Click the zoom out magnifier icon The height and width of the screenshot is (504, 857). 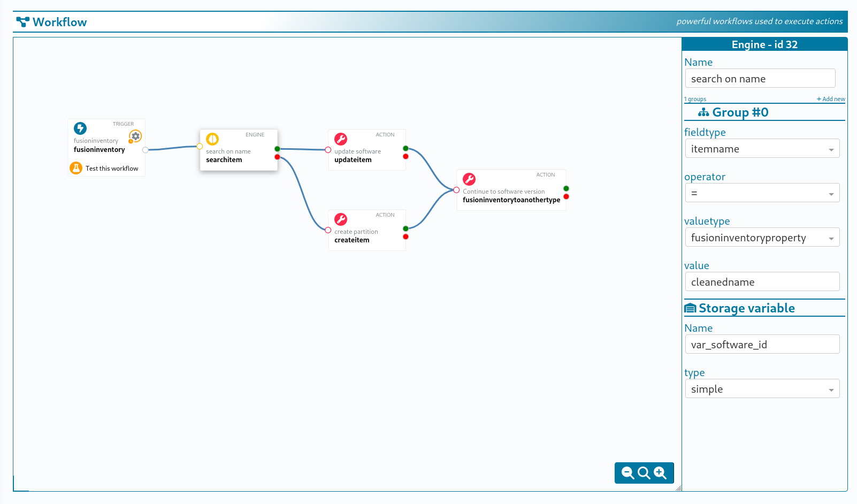(x=628, y=473)
